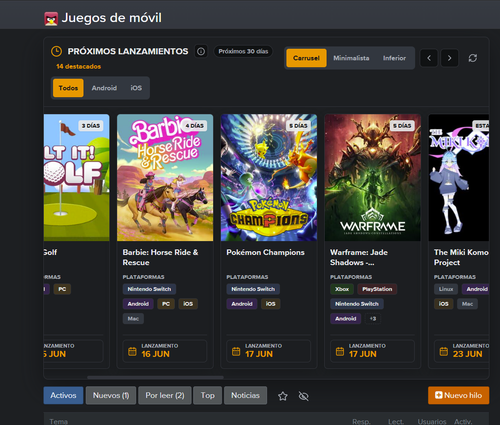500x425 pixels.
Task: Click PlayStation tag on Warframe card
Action: [377, 289]
